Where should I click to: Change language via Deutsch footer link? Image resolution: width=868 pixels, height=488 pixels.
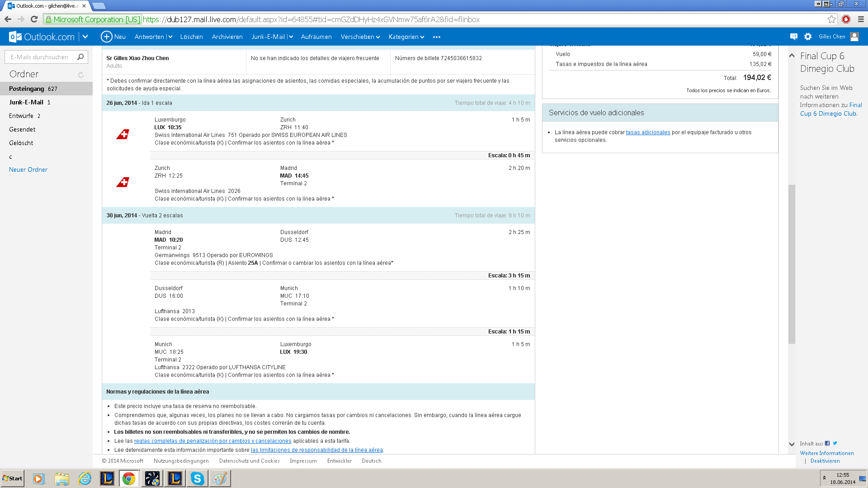(x=372, y=461)
